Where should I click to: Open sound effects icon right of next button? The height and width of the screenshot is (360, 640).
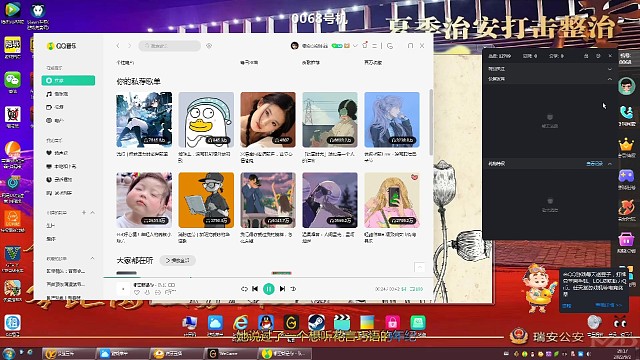pos(293,289)
